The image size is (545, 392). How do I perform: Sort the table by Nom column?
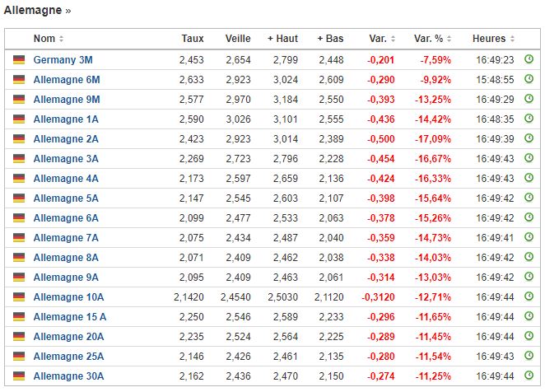point(49,39)
